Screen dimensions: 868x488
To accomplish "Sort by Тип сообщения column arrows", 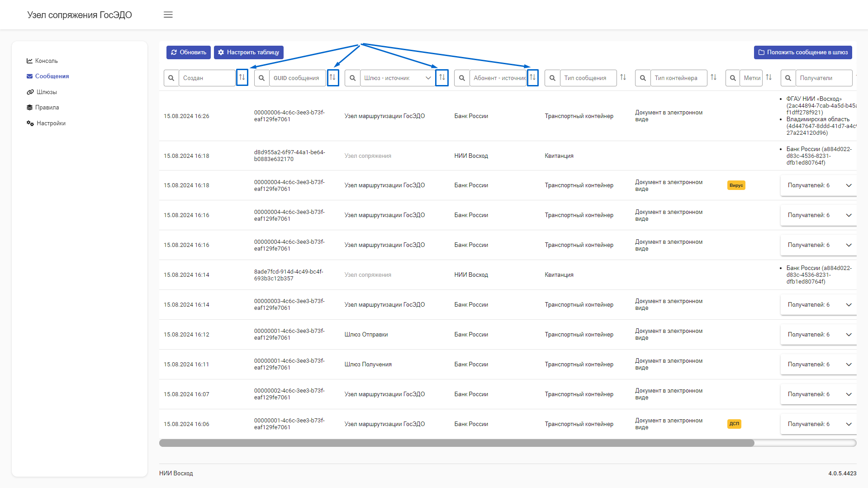I will (x=623, y=77).
